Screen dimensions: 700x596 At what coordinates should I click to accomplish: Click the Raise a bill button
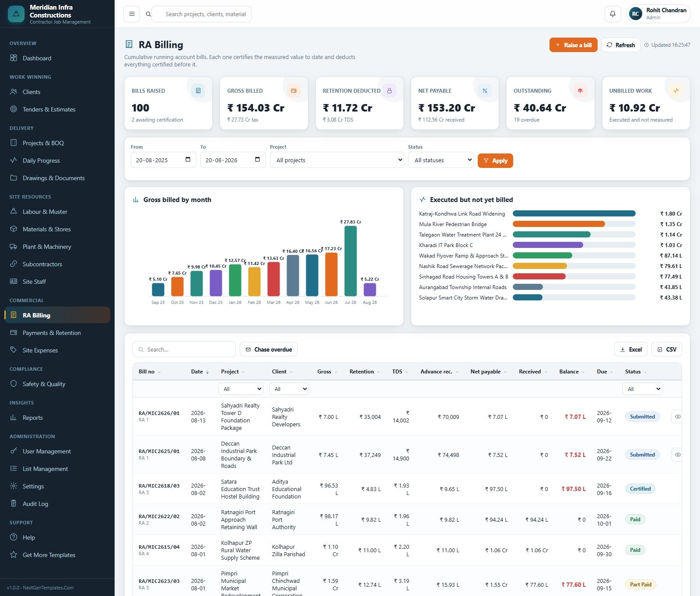(573, 45)
